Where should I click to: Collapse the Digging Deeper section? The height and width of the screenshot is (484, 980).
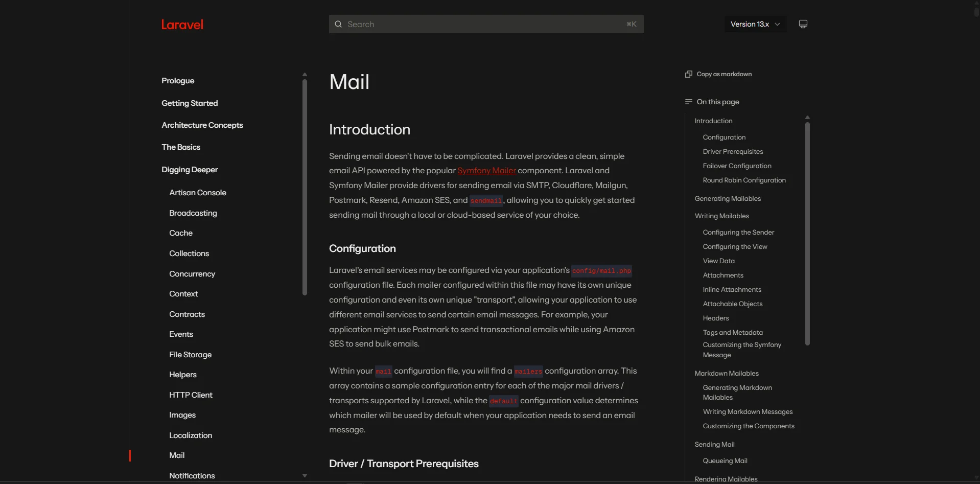tap(190, 170)
